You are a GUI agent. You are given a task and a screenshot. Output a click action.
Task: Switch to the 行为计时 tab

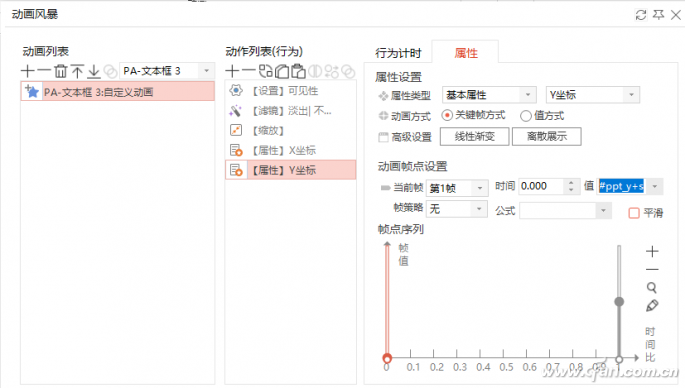click(398, 53)
